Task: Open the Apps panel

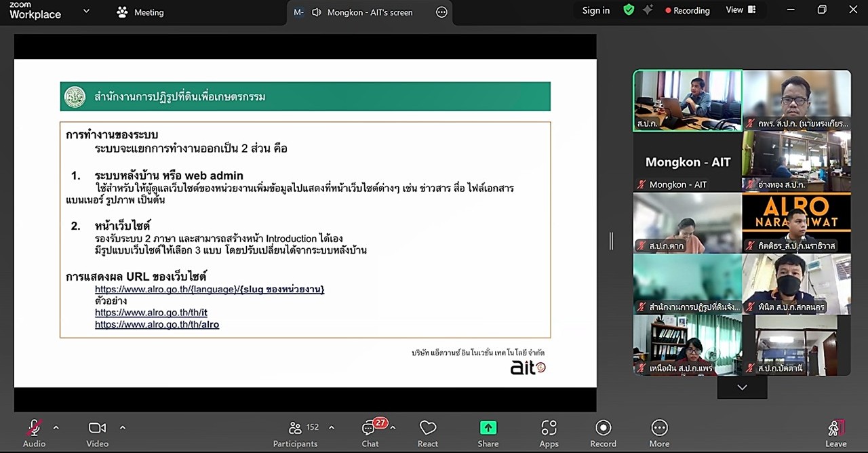Action: [x=549, y=429]
